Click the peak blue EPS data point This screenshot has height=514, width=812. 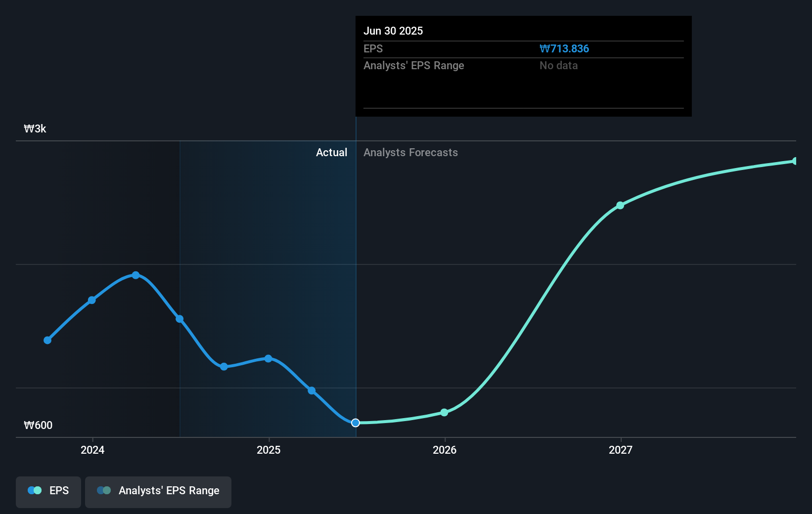135,275
